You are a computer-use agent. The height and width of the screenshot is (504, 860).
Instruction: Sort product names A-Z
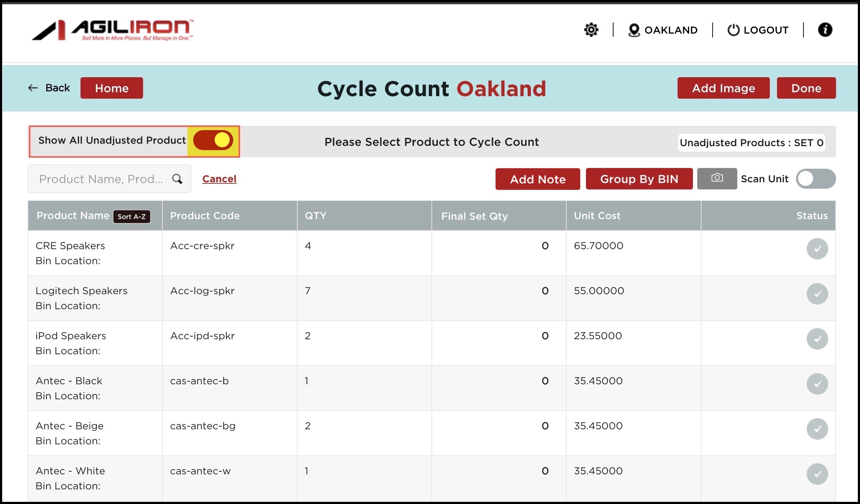[x=132, y=216]
